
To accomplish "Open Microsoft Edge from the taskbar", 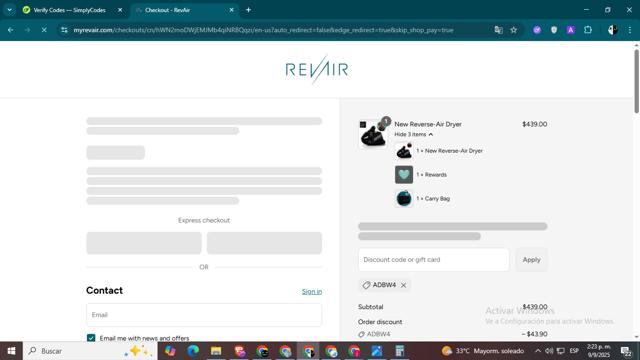I will coord(193,351).
